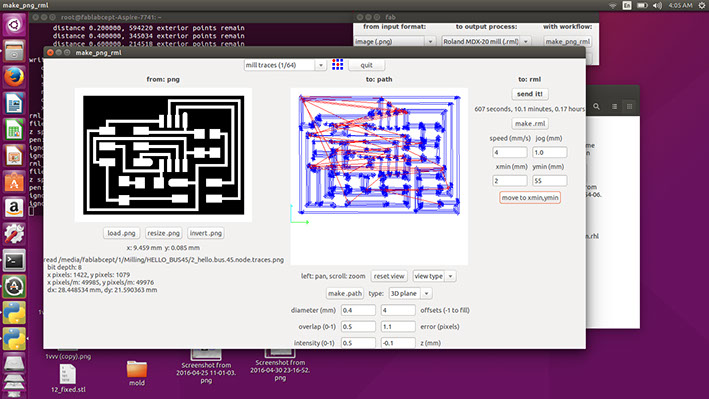Select Screenshot from 2016-04-30 desktop file
709x399 pixels.
pyautogui.click(x=280, y=365)
